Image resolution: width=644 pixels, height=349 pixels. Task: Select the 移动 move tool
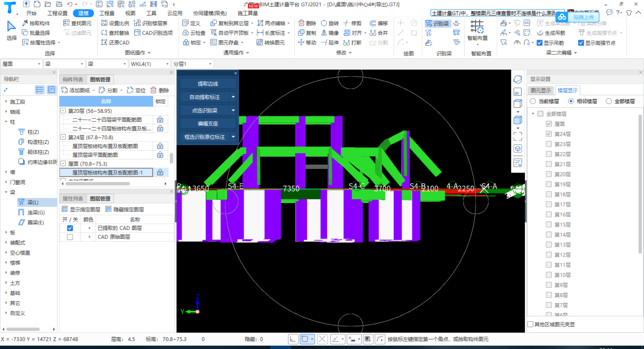[x=307, y=43]
